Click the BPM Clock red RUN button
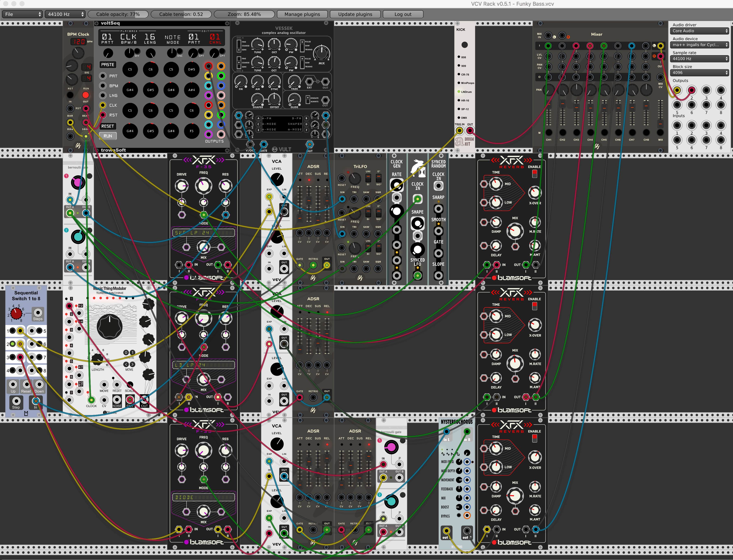 [86, 95]
